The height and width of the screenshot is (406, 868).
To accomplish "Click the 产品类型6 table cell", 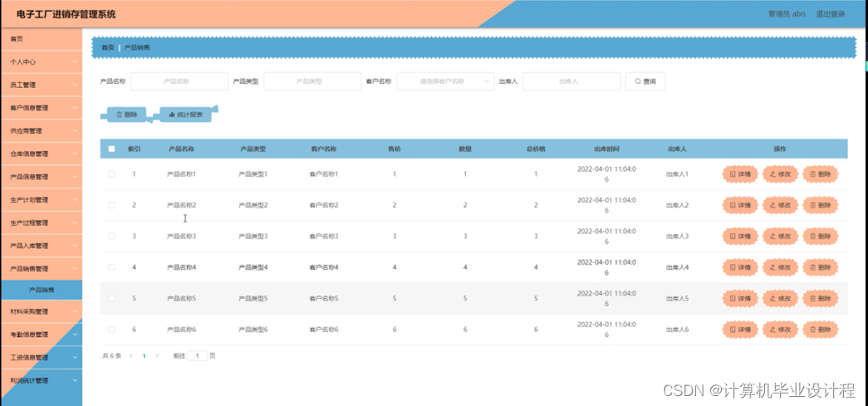I will coord(253,330).
